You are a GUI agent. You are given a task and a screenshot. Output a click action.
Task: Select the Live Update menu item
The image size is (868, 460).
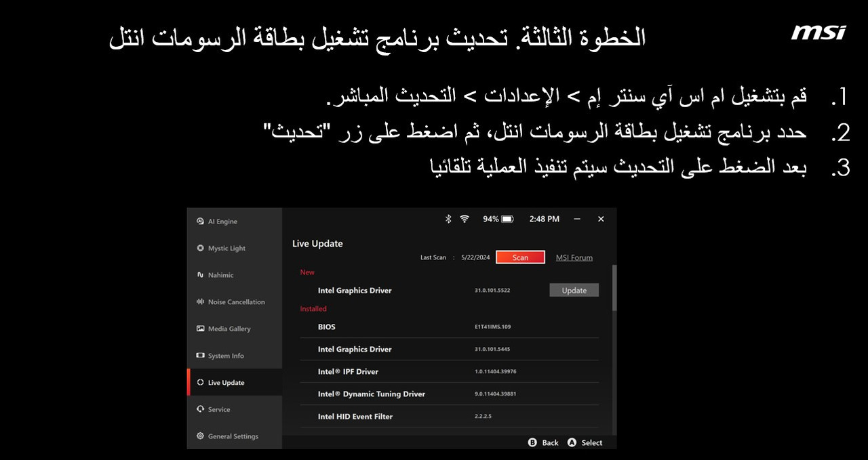click(235, 382)
